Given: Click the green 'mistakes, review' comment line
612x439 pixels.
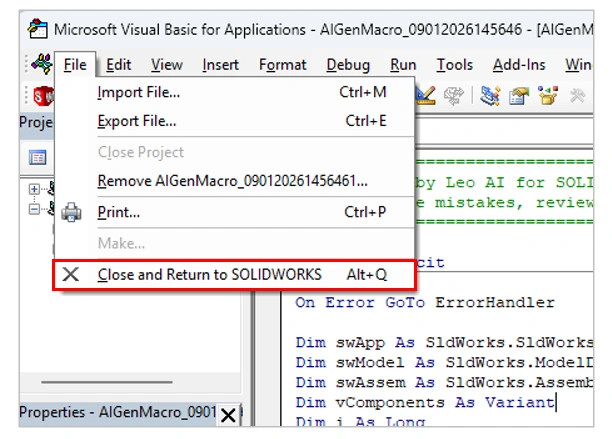Looking at the screenshot, I should click(x=504, y=203).
